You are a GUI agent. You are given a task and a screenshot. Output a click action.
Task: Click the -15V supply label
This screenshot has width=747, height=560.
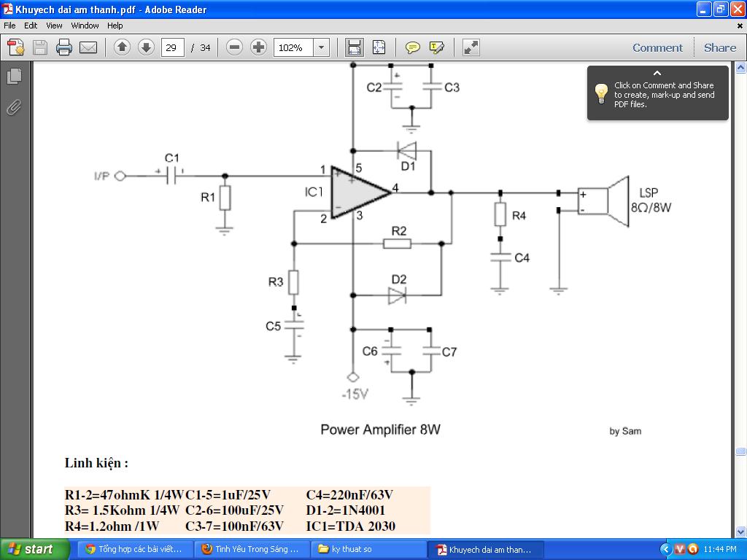(x=355, y=394)
